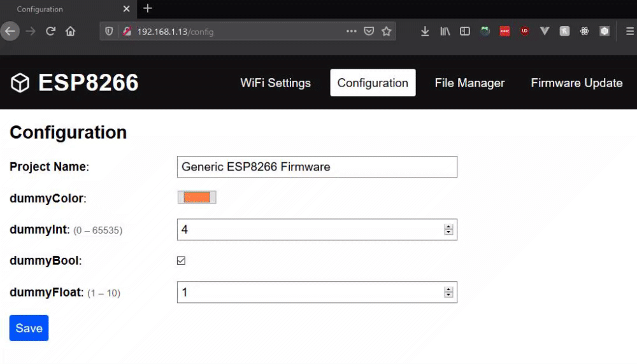Open React developer tools atom icon
The width and height of the screenshot is (637, 364).
(x=584, y=31)
